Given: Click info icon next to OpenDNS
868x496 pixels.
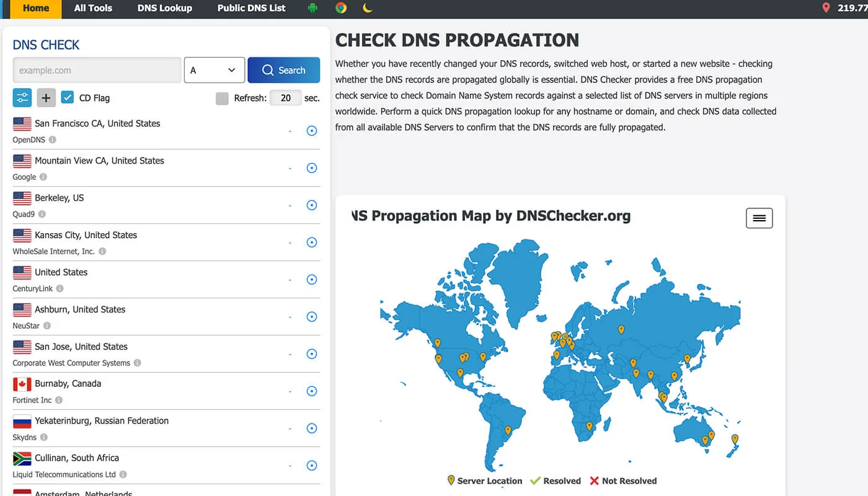Looking at the screenshot, I should pyautogui.click(x=53, y=140).
